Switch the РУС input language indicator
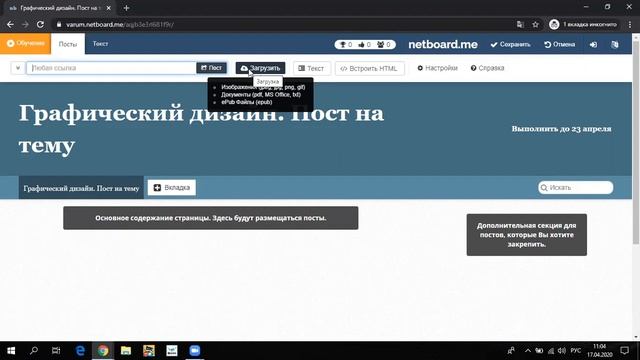 [x=576, y=351]
